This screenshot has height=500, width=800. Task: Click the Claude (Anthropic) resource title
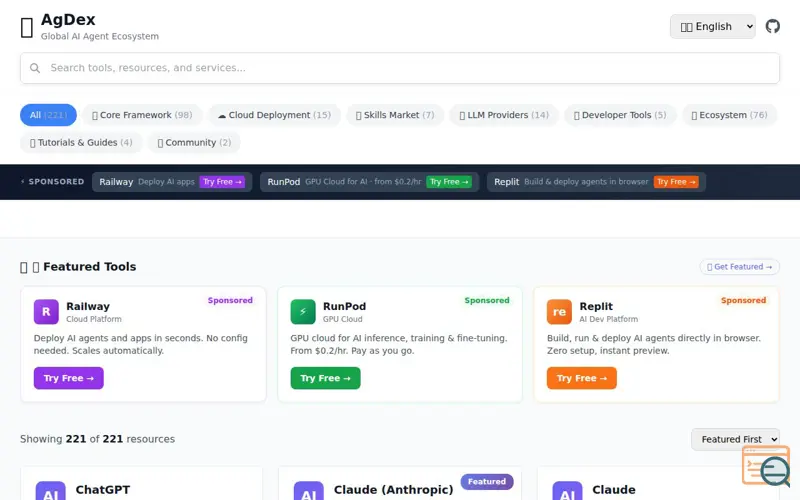coord(393,490)
